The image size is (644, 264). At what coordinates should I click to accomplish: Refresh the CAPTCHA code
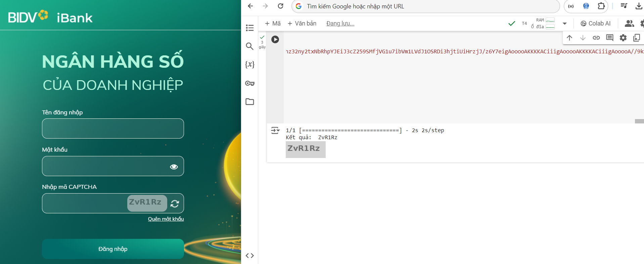tap(175, 204)
